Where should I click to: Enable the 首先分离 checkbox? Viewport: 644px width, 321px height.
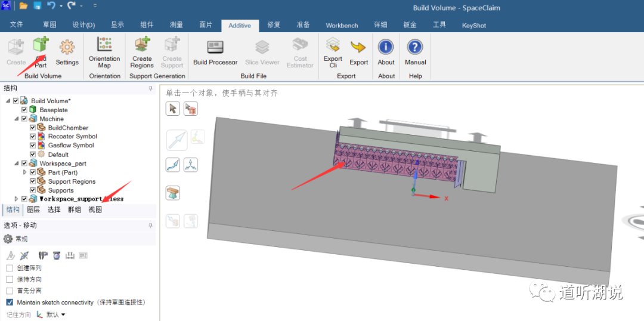10,291
